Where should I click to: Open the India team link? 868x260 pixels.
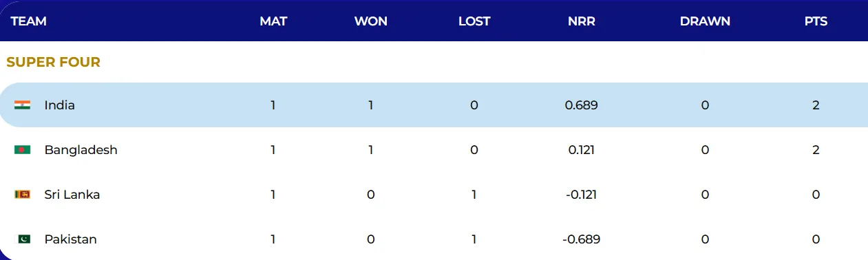(60, 105)
